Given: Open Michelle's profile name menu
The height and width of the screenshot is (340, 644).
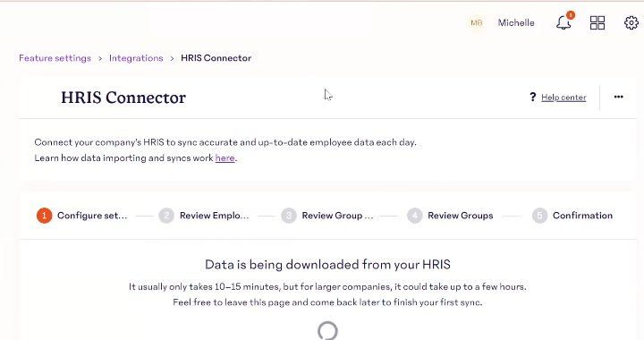Looking at the screenshot, I should (x=516, y=23).
